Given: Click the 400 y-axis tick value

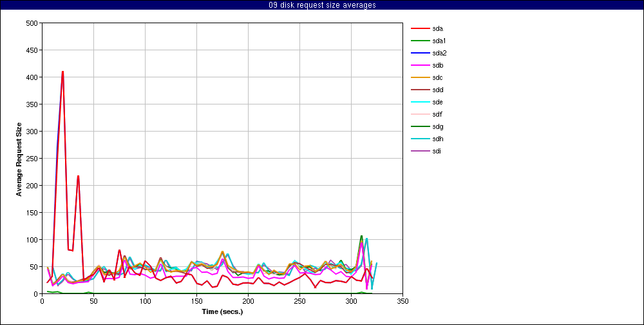Looking at the screenshot, I should pos(32,77).
